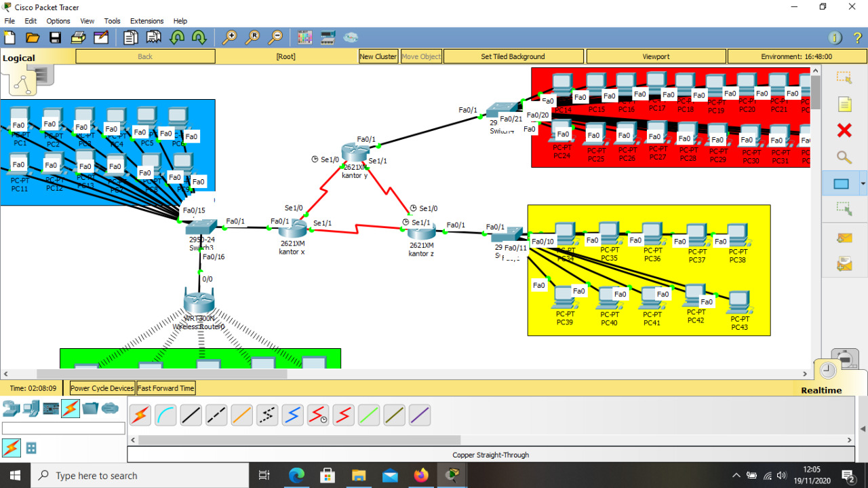Click the New Cluster button
The image size is (868, 488).
(x=378, y=56)
